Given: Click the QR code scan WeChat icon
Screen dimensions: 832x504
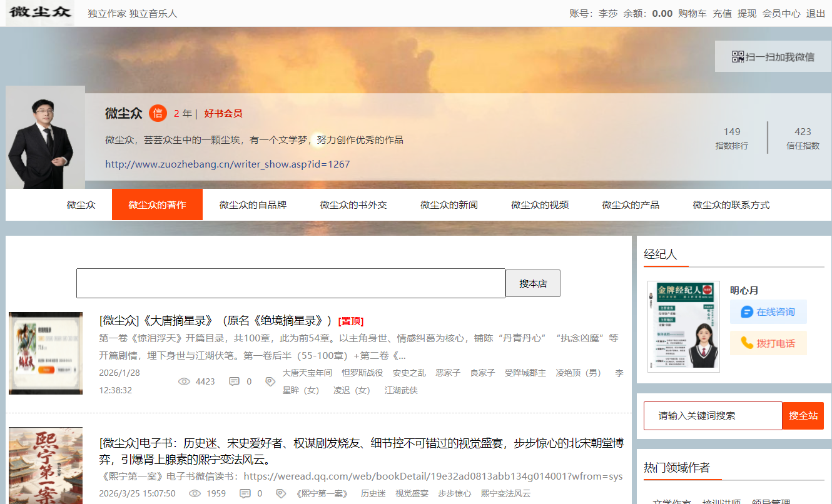Looking at the screenshot, I should [x=738, y=57].
